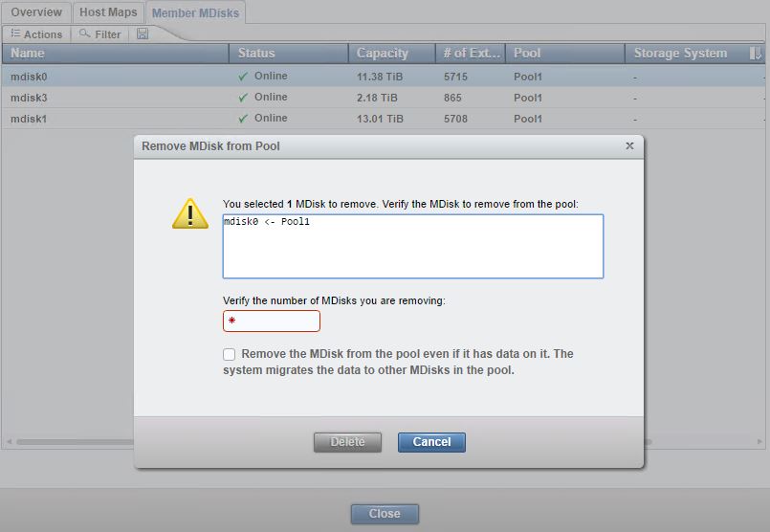770x532 pixels.
Task: Click the 11.38 TiB capacity cell
Action: click(380, 77)
